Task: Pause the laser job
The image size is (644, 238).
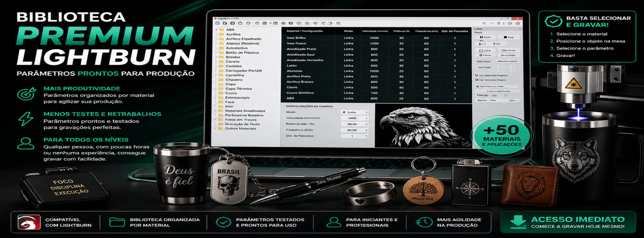Action: click(x=485, y=37)
